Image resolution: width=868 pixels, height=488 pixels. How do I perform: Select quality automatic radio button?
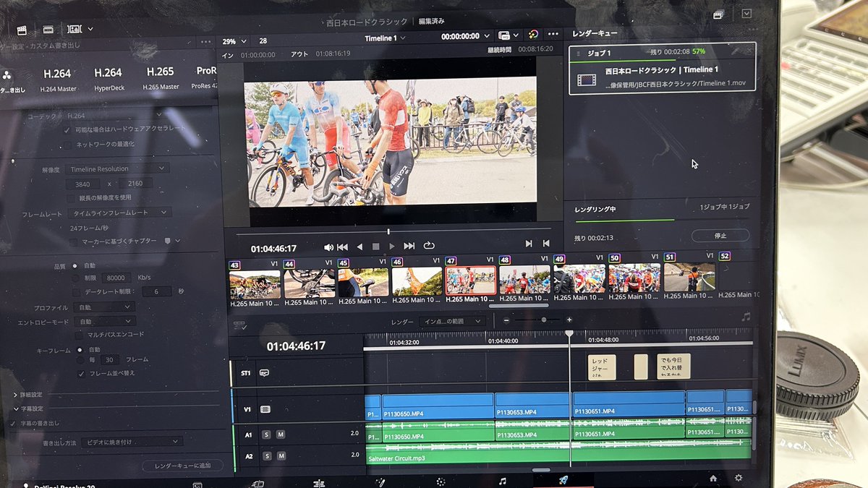tap(75, 266)
